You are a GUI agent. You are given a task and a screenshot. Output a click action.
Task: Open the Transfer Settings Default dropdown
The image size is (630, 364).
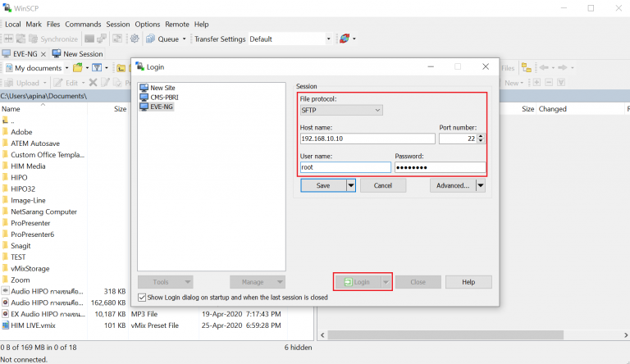(x=328, y=39)
